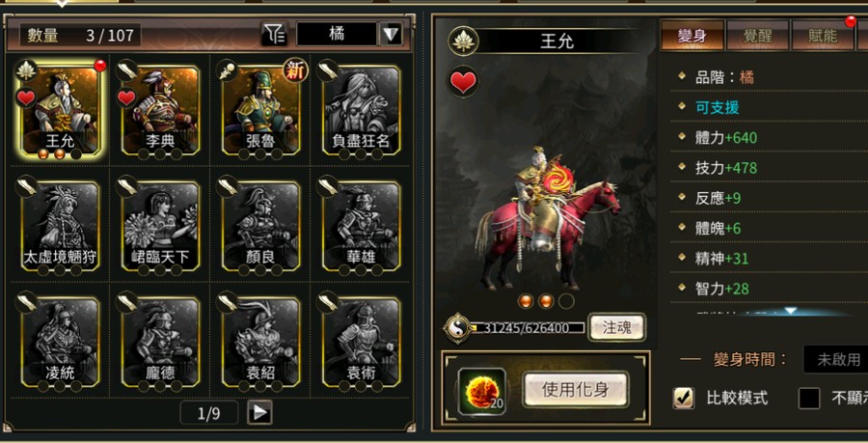
Task: Click the sword icon on 顏良 card
Action: pos(227,186)
